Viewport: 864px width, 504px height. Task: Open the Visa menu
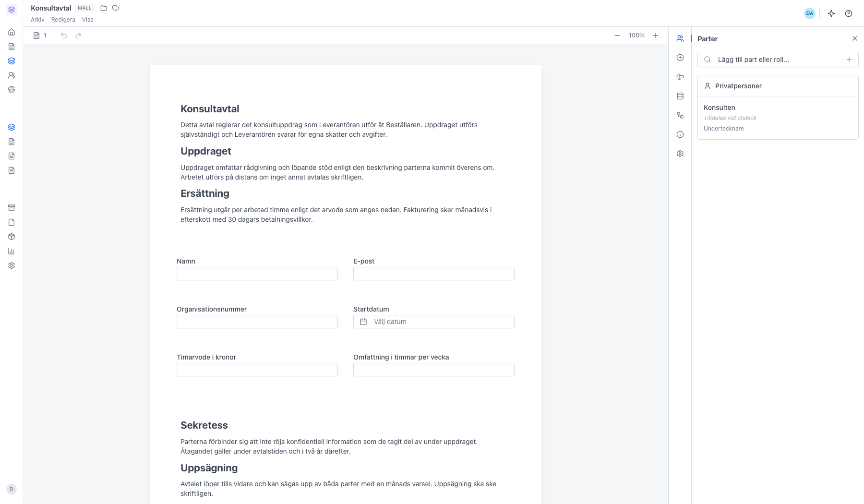(88, 20)
